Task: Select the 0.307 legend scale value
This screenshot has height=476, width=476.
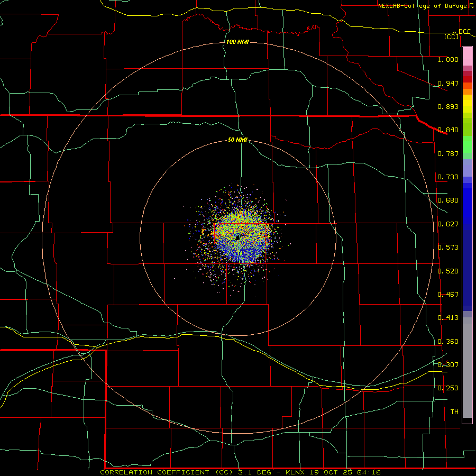Action: point(448,365)
